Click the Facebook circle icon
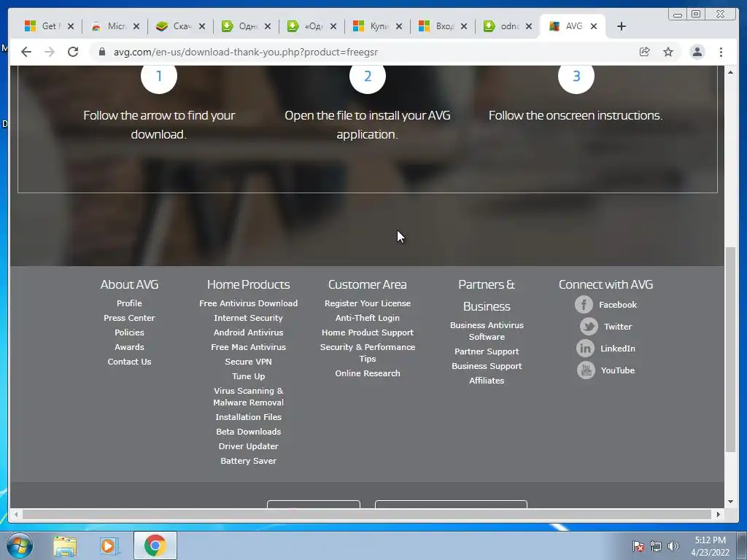The width and height of the screenshot is (747, 560). tap(584, 304)
